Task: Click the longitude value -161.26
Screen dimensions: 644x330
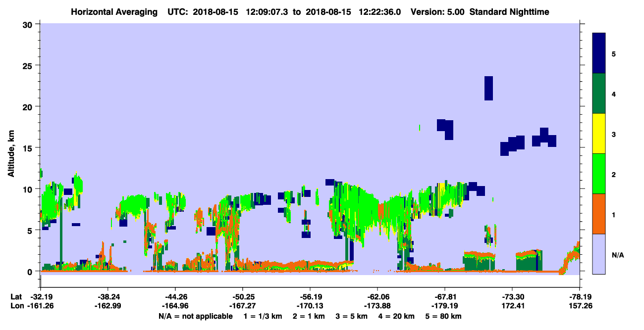Action: click(41, 306)
